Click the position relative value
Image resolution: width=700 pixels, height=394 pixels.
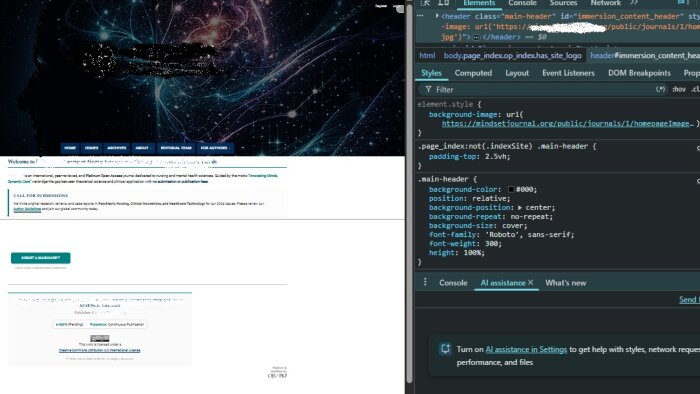(x=488, y=198)
